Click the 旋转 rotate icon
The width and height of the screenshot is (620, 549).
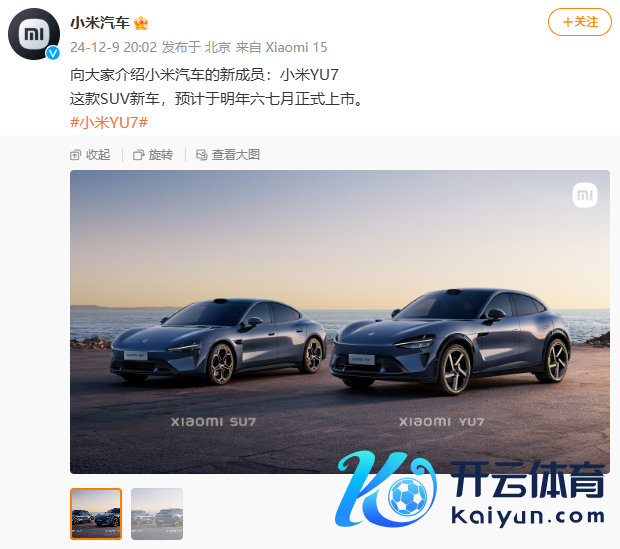pyautogui.click(x=138, y=155)
